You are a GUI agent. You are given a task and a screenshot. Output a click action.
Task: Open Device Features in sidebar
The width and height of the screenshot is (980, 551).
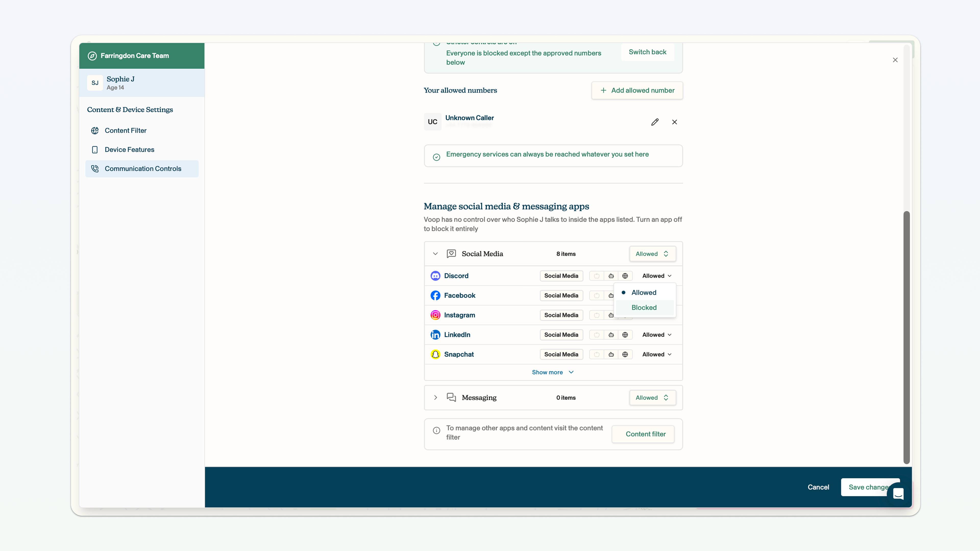click(142, 150)
